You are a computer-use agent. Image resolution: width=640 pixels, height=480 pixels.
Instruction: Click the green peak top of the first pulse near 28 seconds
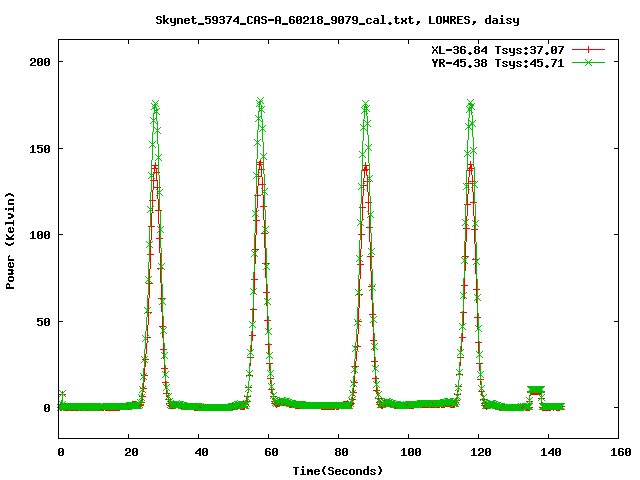point(155,104)
